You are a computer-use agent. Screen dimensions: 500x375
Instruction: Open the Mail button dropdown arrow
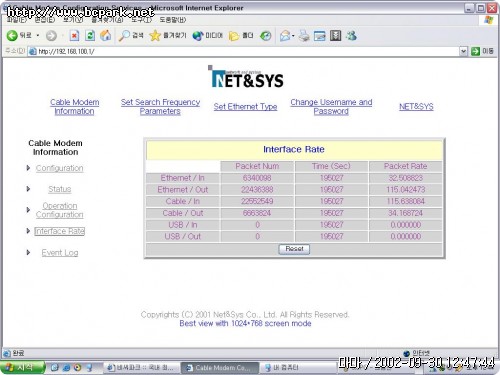point(293,36)
